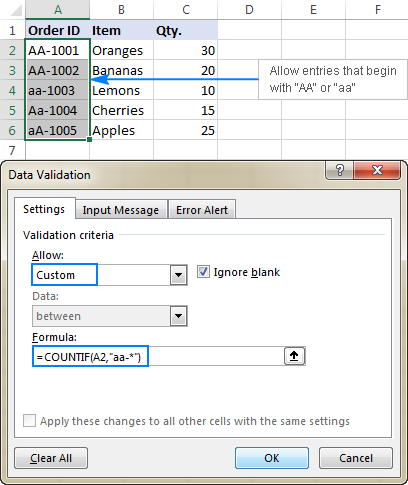The image size is (408, 485).
Task: Click the Order ID header cell
Action: 58,30
